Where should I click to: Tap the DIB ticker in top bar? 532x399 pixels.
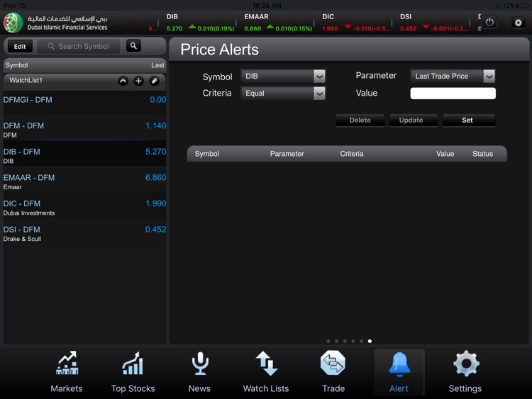click(200, 23)
